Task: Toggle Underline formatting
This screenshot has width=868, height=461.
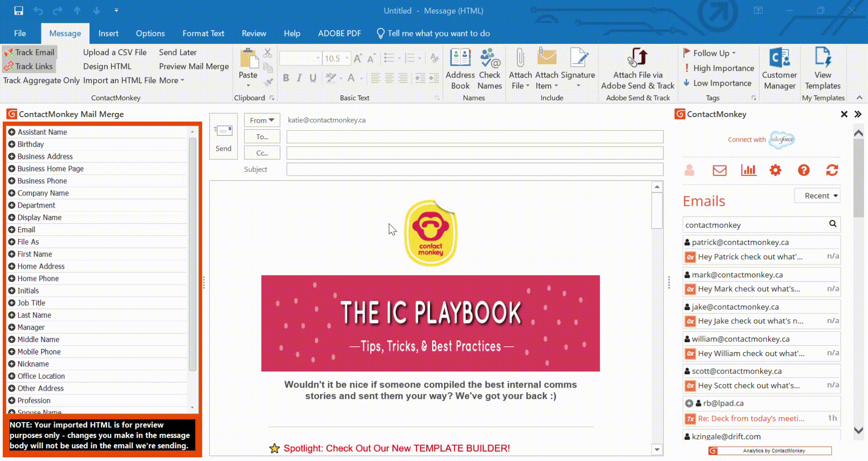Action: pyautogui.click(x=313, y=78)
